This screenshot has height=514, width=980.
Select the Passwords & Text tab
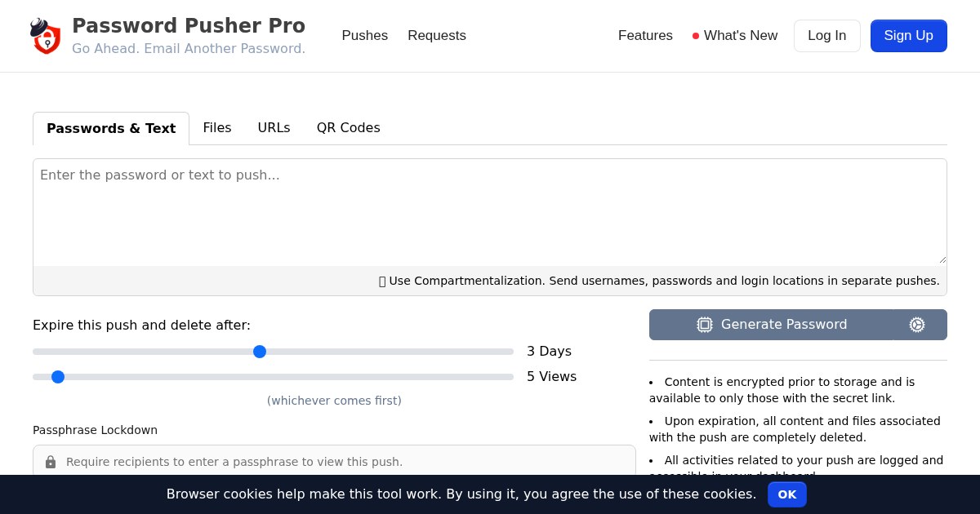pyautogui.click(x=111, y=129)
